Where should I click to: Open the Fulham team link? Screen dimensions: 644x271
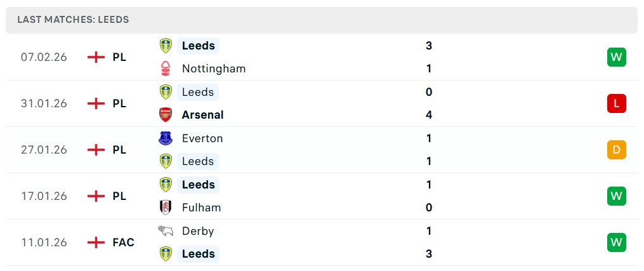tap(201, 208)
